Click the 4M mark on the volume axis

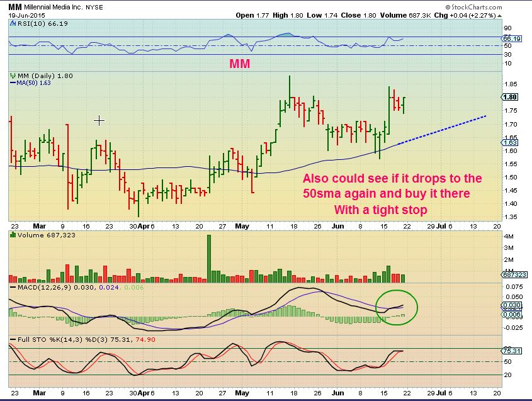(x=509, y=237)
